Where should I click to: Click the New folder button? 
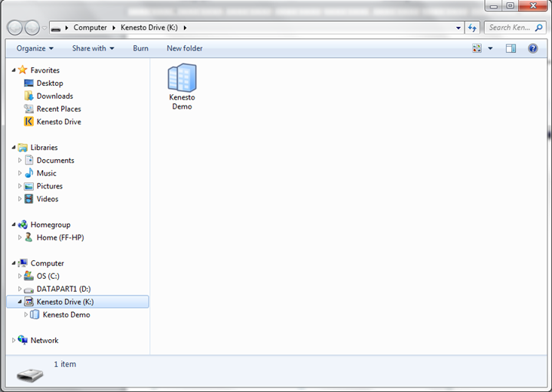click(185, 48)
